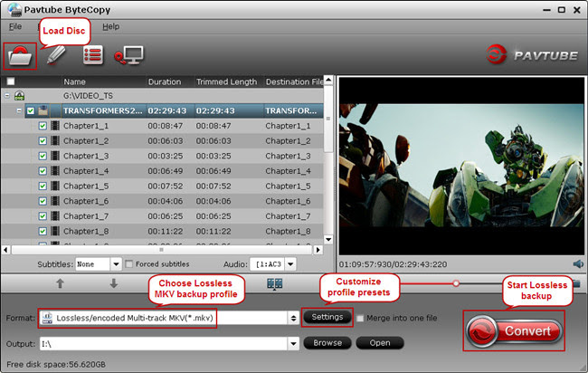Click the preview playback slider handle
The width and height of the screenshot is (588, 373).
pos(456,283)
